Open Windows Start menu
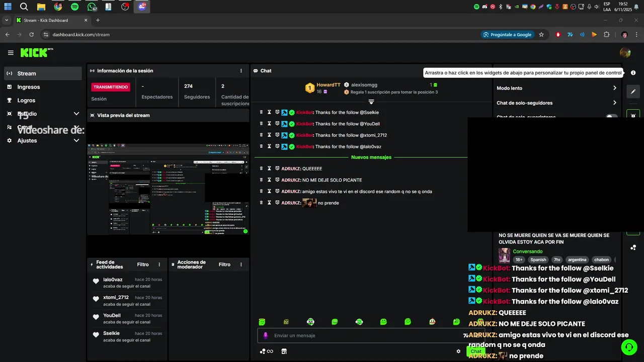The height and width of the screenshot is (362, 644). point(8,7)
